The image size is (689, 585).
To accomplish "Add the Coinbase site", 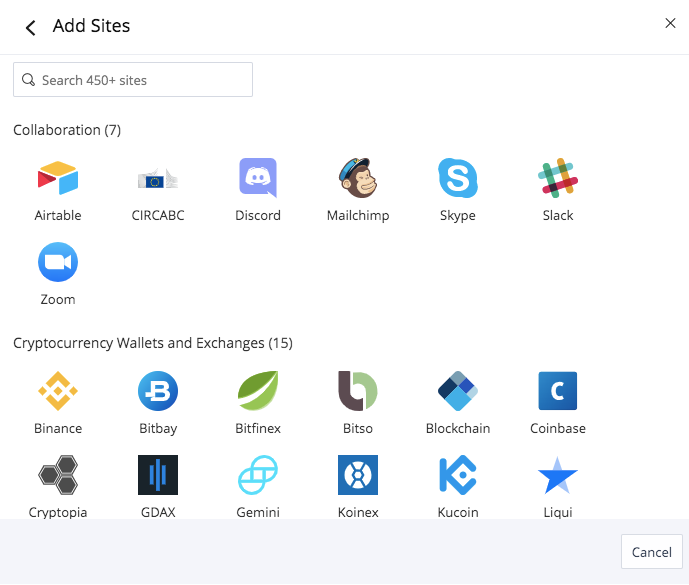I will pos(558,391).
